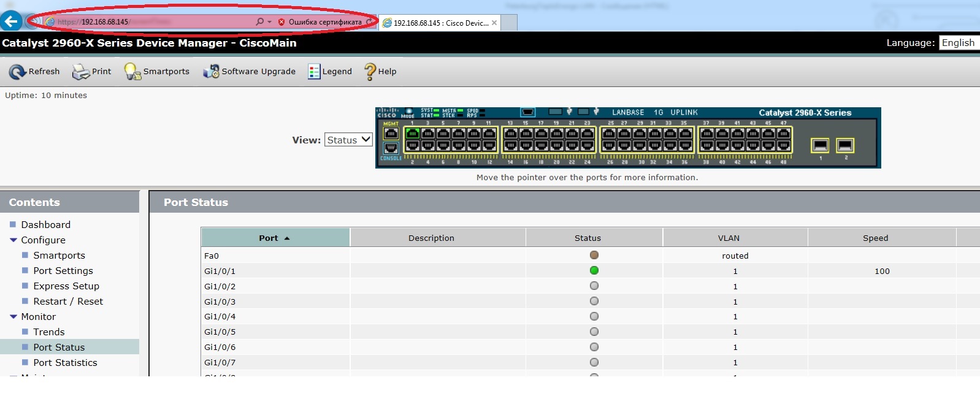Click the gray status indicator for Gi1/0/5
The height and width of the screenshot is (399, 980).
[x=594, y=332]
